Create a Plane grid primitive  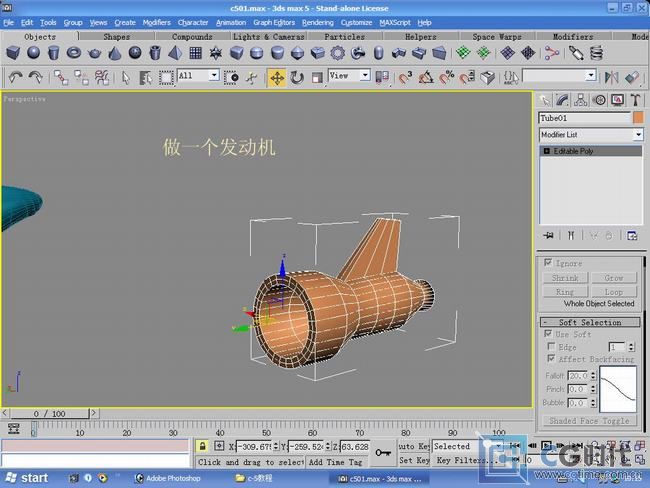(x=196, y=53)
